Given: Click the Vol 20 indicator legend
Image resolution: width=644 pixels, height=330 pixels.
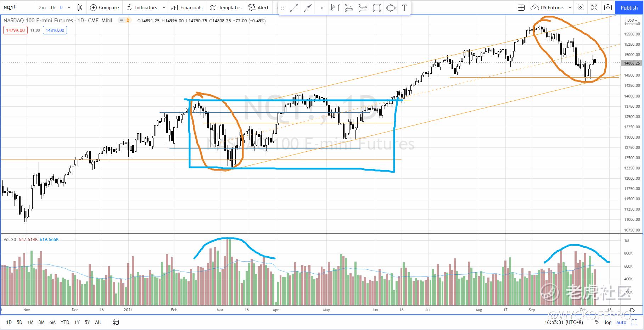Looking at the screenshot, I should (x=10, y=240).
